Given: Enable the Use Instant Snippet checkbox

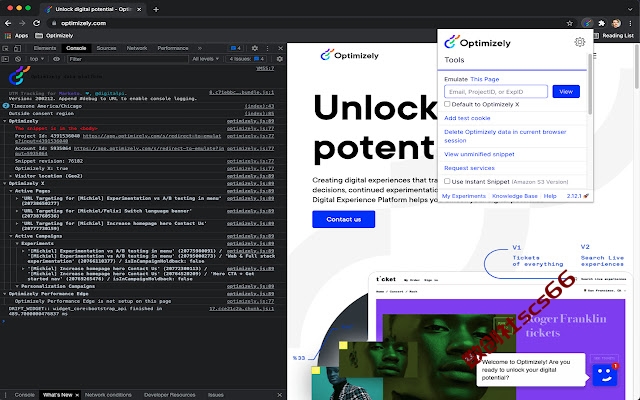Looking at the screenshot, I should pyautogui.click(x=447, y=181).
